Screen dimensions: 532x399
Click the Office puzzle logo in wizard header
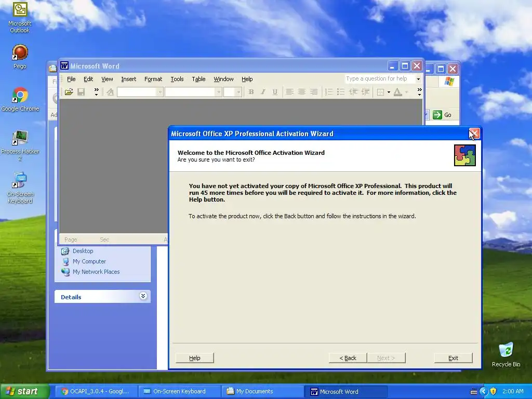(x=465, y=155)
